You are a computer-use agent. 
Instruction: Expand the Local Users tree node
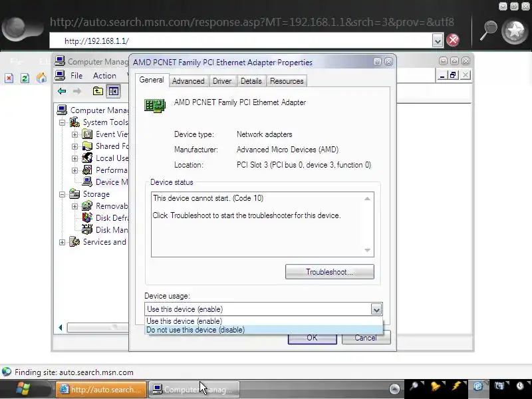pyautogui.click(x=74, y=158)
